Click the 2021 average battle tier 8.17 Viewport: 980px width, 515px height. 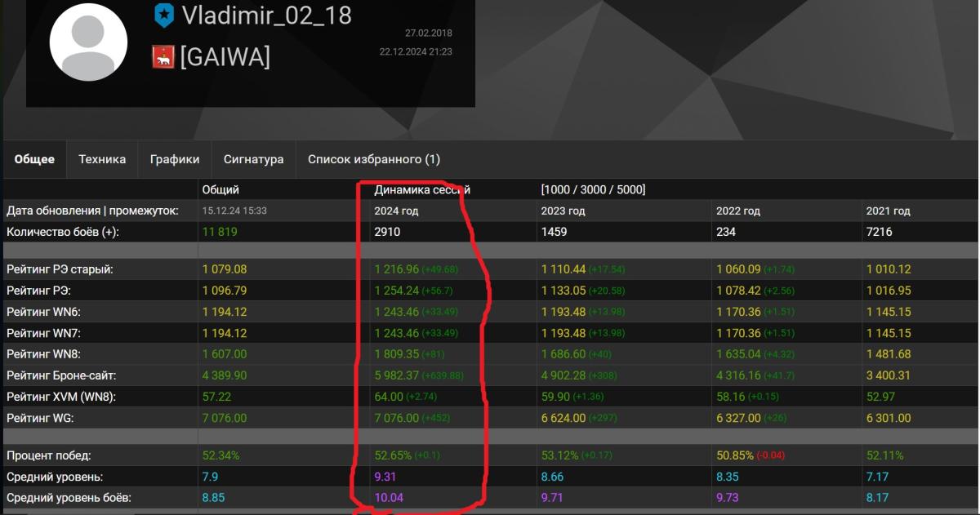(877, 498)
